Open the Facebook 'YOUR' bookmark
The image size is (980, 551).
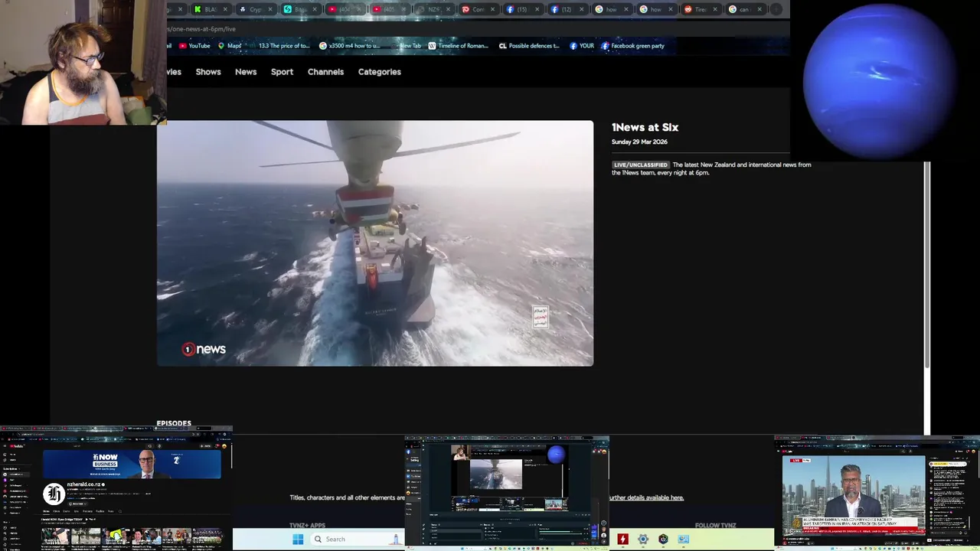pyautogui.click(x=582, y=46)
